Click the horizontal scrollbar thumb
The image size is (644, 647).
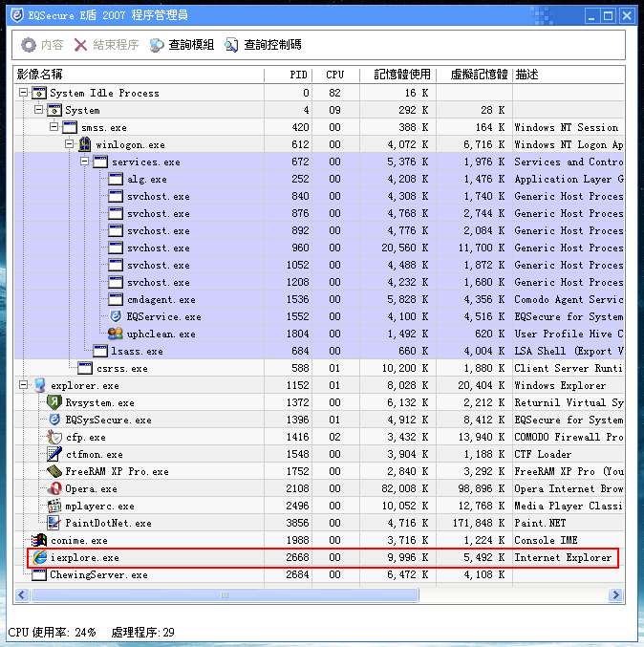point(225,594)
